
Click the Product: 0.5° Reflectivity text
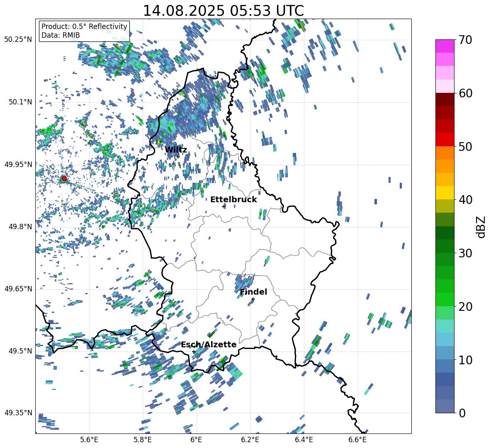coord(84,26)
